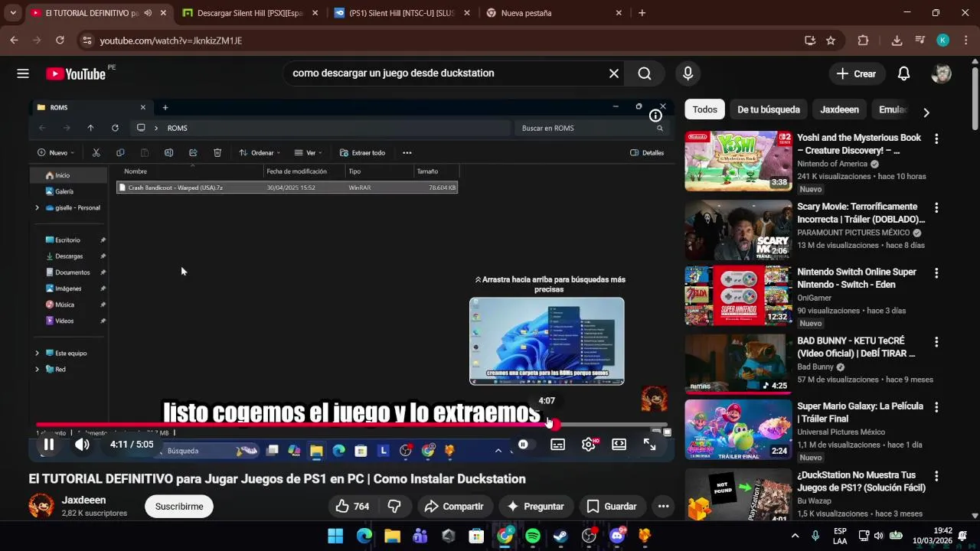
Task: Go back in browser history
Action: (x=14, y=41)
